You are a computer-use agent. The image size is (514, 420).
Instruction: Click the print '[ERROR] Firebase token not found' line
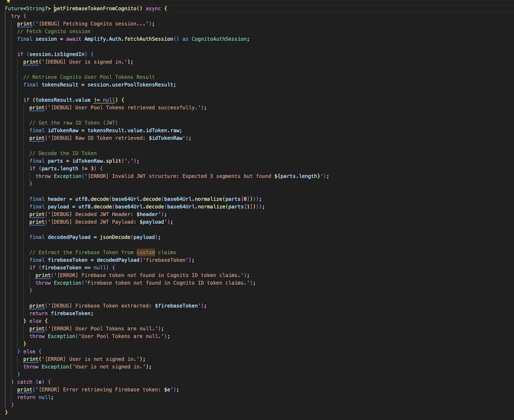click(x=142, y=275)
